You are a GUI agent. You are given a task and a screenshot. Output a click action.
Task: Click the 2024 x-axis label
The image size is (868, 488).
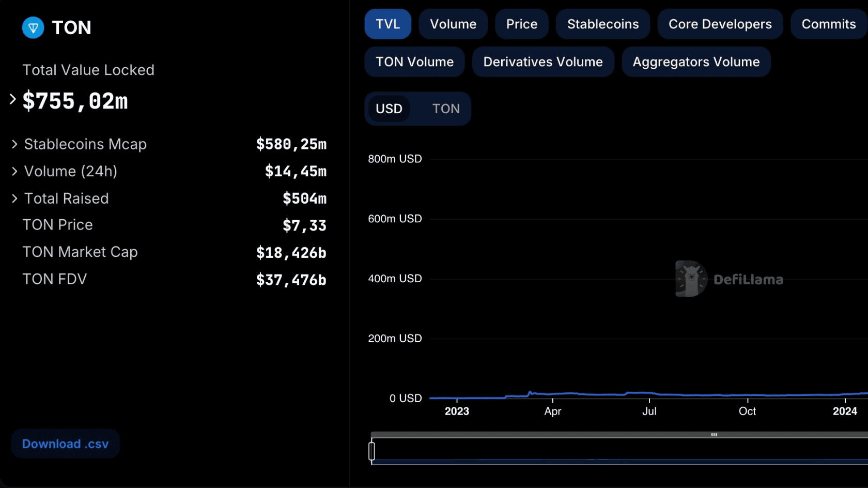(845, 411)
